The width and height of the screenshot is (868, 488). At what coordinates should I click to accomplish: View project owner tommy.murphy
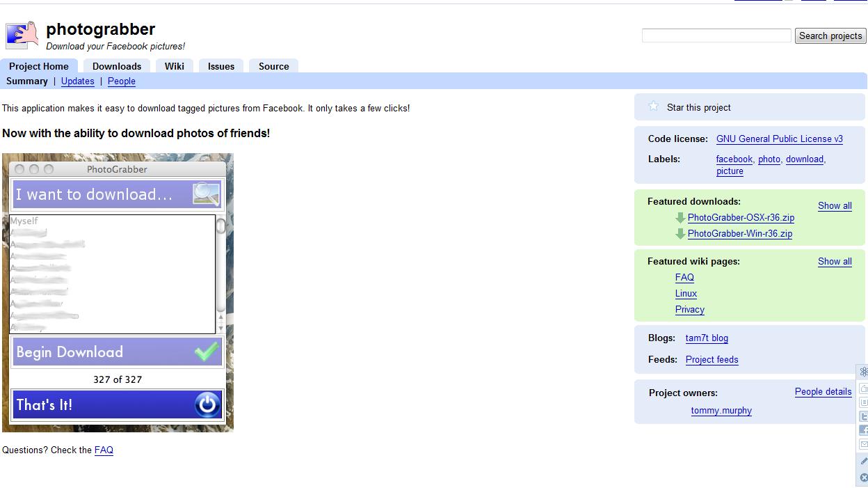721,410
